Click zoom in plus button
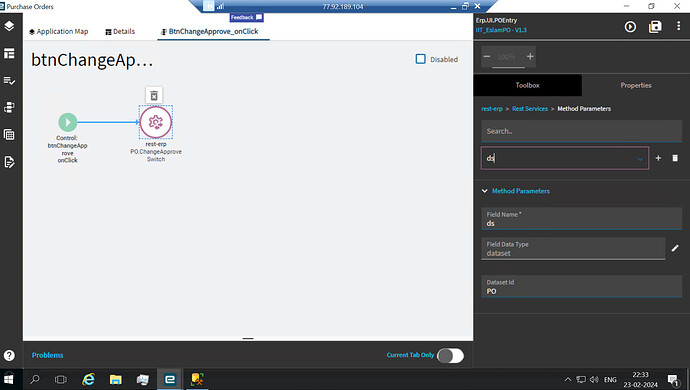 [530, 56]
